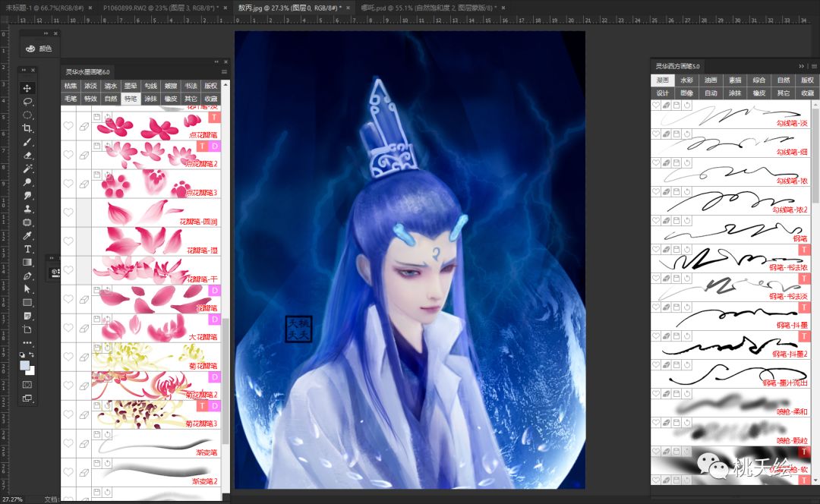Screen dimensions: 820x504
Task: Select the Dodge tool
Action: pos(28,182)
